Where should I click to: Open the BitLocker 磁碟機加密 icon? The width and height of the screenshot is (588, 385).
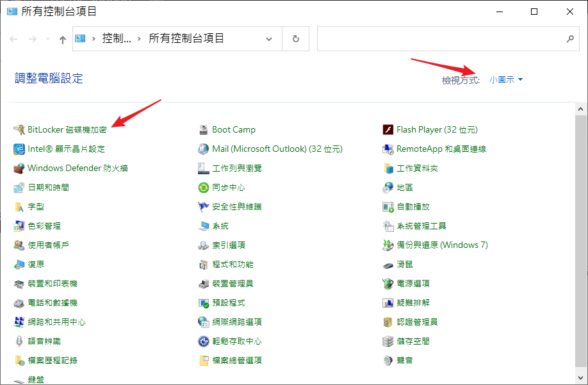pyautogui.click(x=19, y=129)
